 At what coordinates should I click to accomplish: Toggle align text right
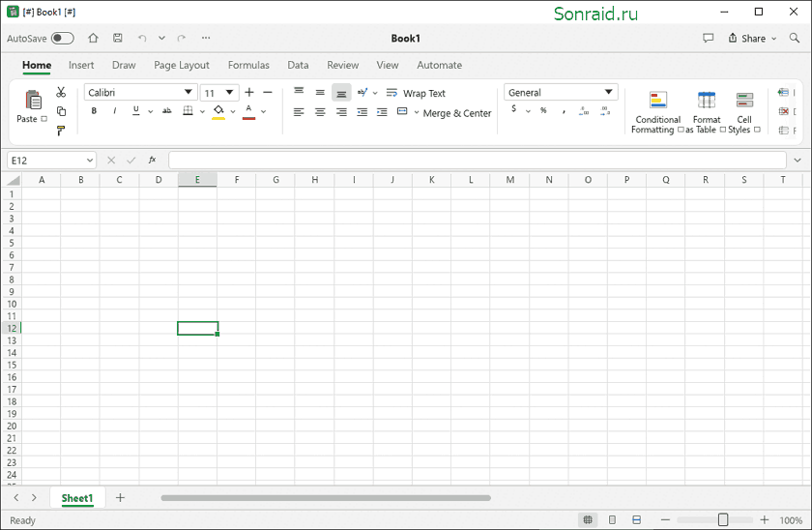(x=341, y=112)
